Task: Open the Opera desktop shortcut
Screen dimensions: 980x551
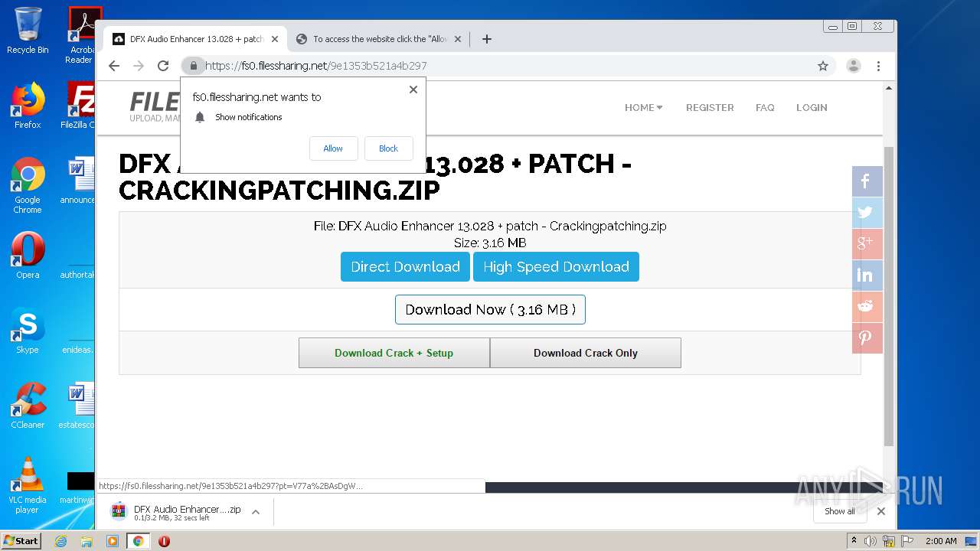Action: click(28, 256)
